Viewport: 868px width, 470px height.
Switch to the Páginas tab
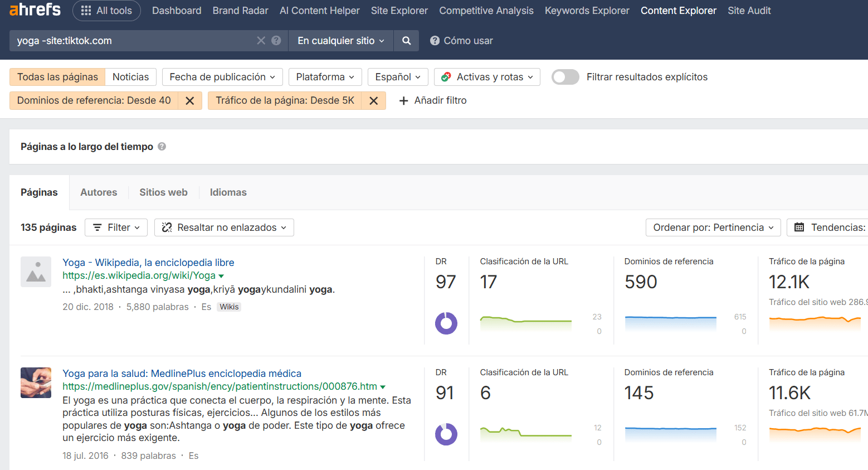tap(39, 192)
